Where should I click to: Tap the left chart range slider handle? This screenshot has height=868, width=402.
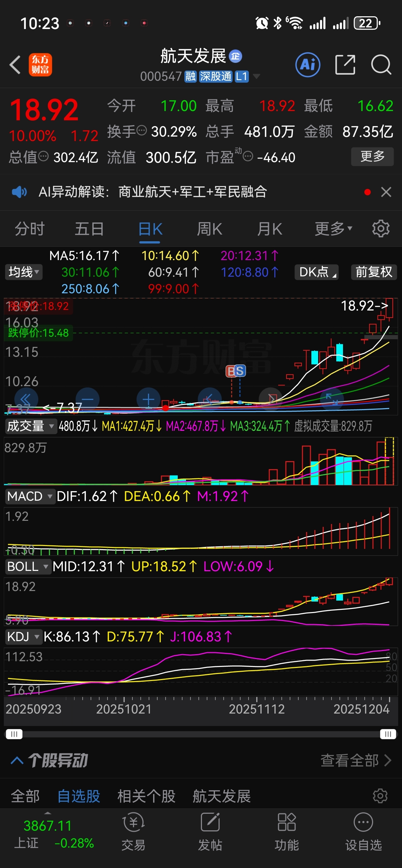[x=14, y=734]
